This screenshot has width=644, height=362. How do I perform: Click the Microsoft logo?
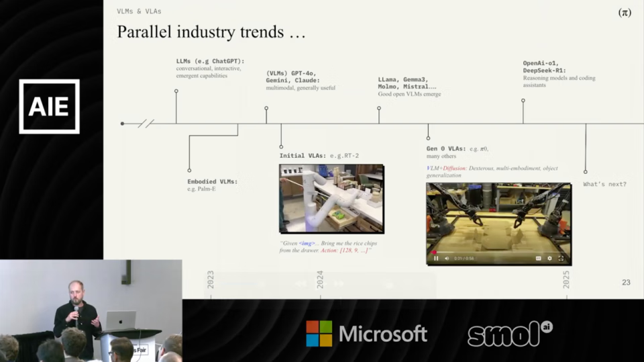[366, 334]
